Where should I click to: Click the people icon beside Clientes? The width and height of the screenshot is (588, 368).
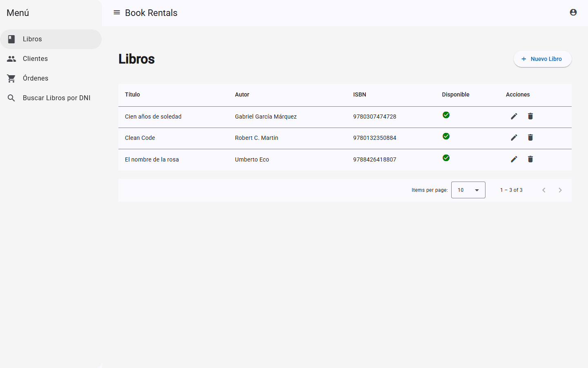point(11,59)
